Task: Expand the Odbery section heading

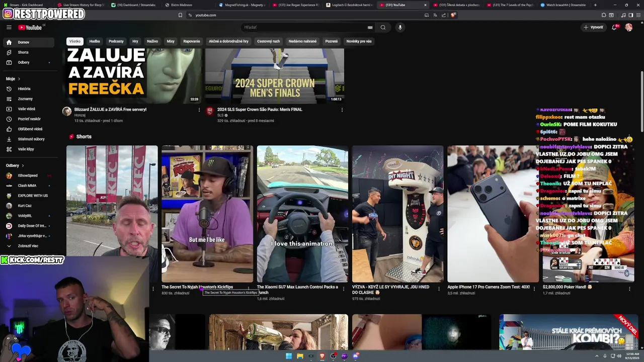Action: coord(15,165)
